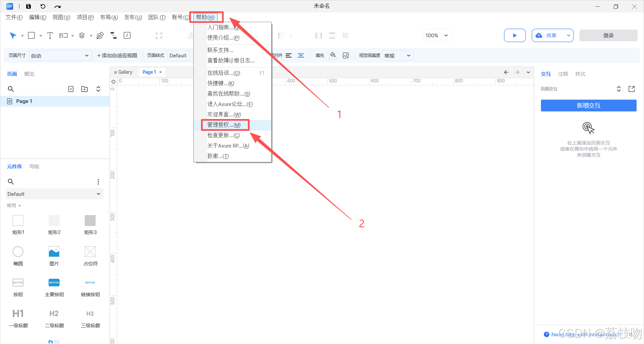Switch to the 母版 tab
This screenshot has height=344, width=644.
34,167
